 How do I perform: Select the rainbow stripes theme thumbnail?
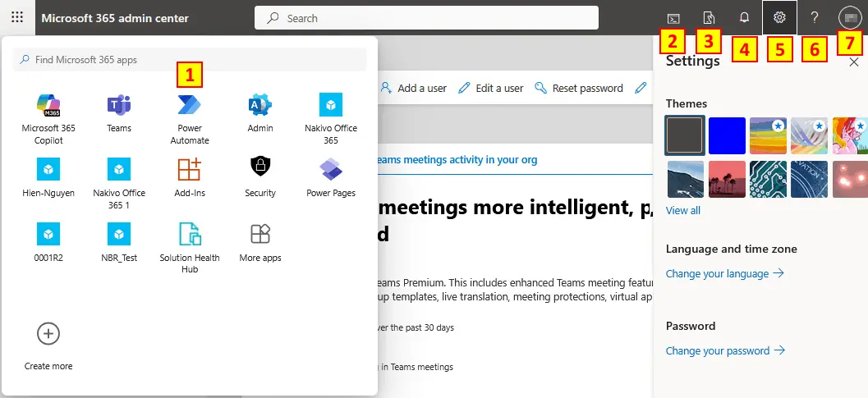(x=768, y=135)
